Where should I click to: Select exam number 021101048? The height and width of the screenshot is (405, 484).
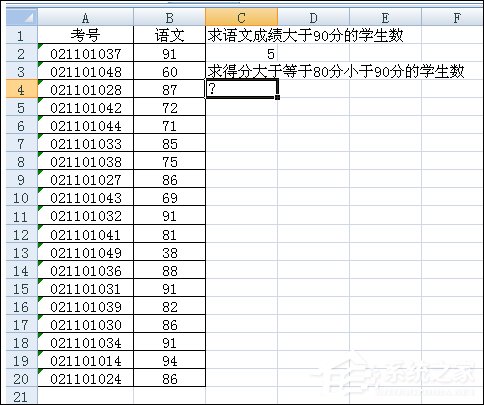click(x=86, y=71)
